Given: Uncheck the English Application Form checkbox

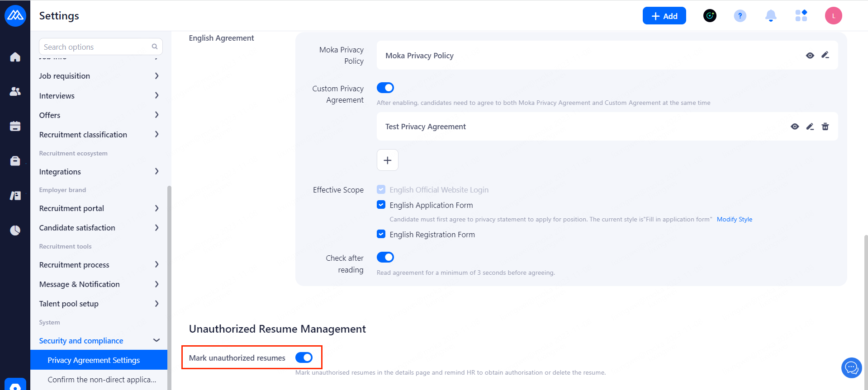Looking at the screenshot, I should 381,205.
